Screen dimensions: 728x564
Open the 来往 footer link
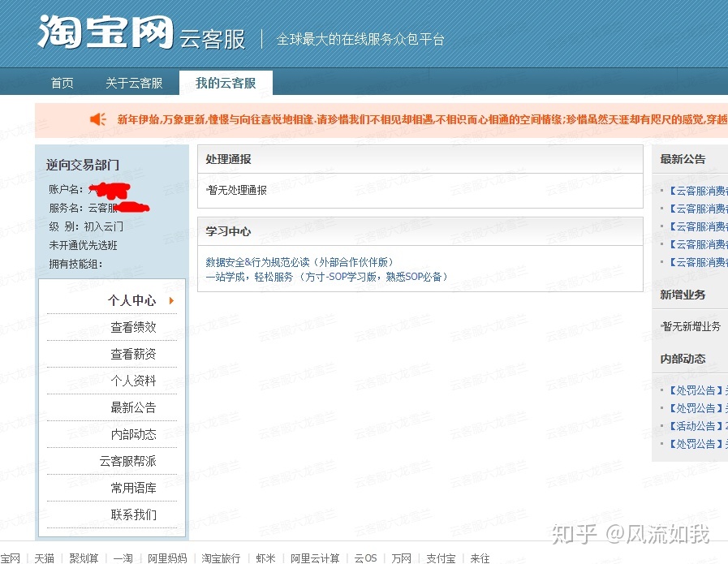(x=480, y=558)
